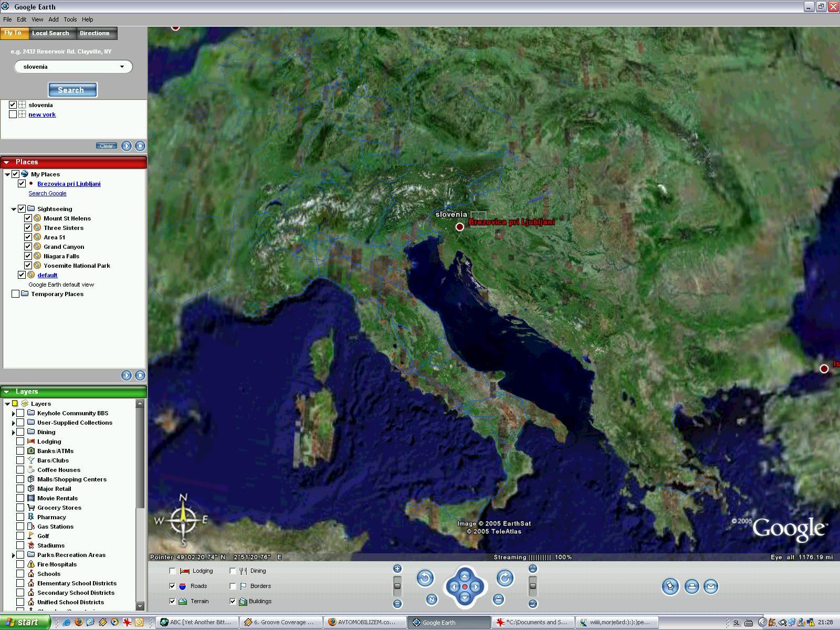840x630 pixels.
Task: Click the tilt slider handle
Action: pos(533,586)
